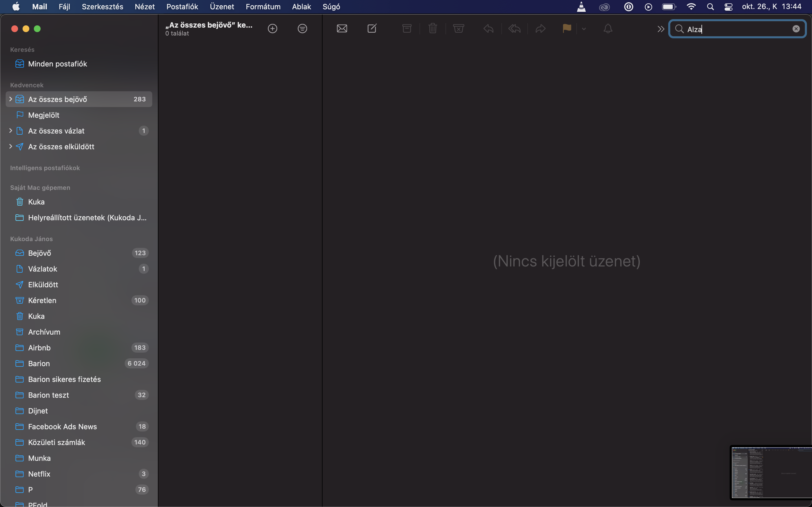Select the Barion mappa a listából

[x=39, y=363]
